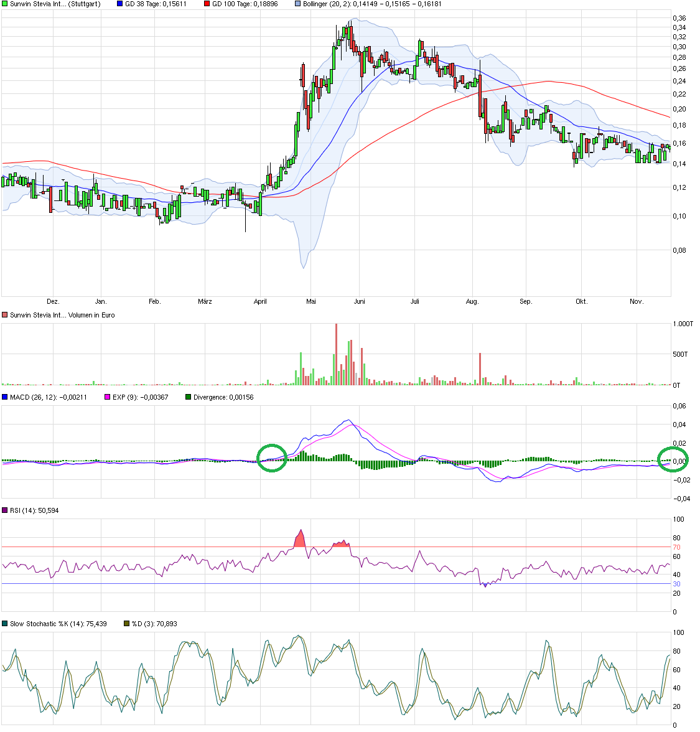Click the teal Slow Stochastic %K legend swatch
Screen dimensions: 700x732
click(x=5, y=624)
